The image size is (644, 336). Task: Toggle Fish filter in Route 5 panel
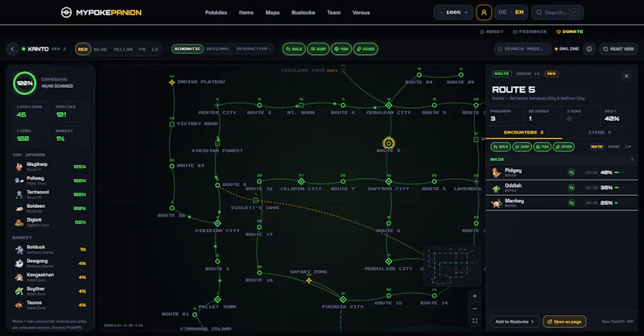(x=542, y=147)
